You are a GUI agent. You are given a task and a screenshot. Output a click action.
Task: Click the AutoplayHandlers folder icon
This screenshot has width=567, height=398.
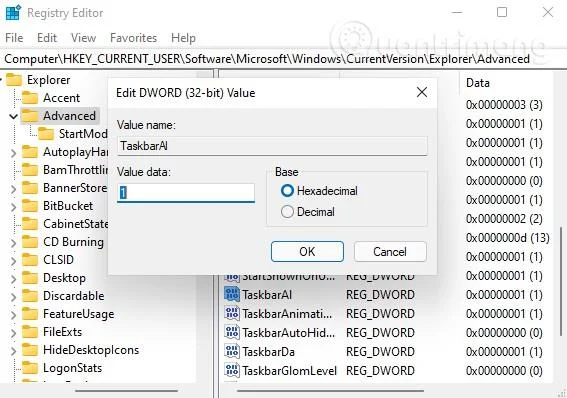tap(30, 152)
